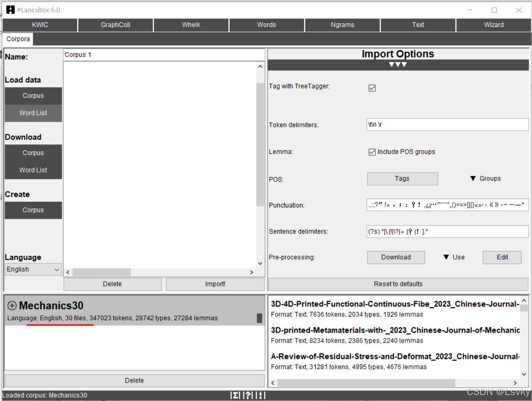Click Reset to defaults button
Screen dimensions: 532x401
(x=398, y=284)
